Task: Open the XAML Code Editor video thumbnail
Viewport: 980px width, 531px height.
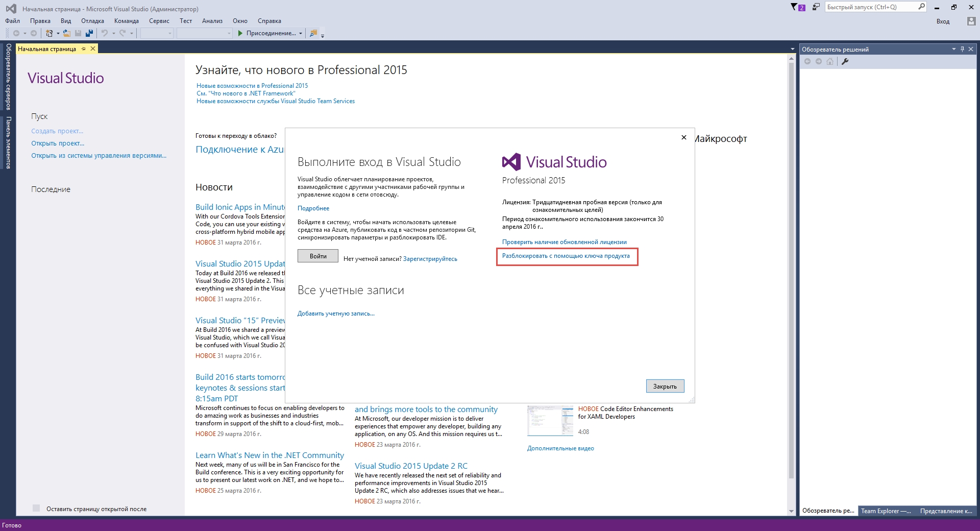Action: pyautogui.click(x=550, y=421)
